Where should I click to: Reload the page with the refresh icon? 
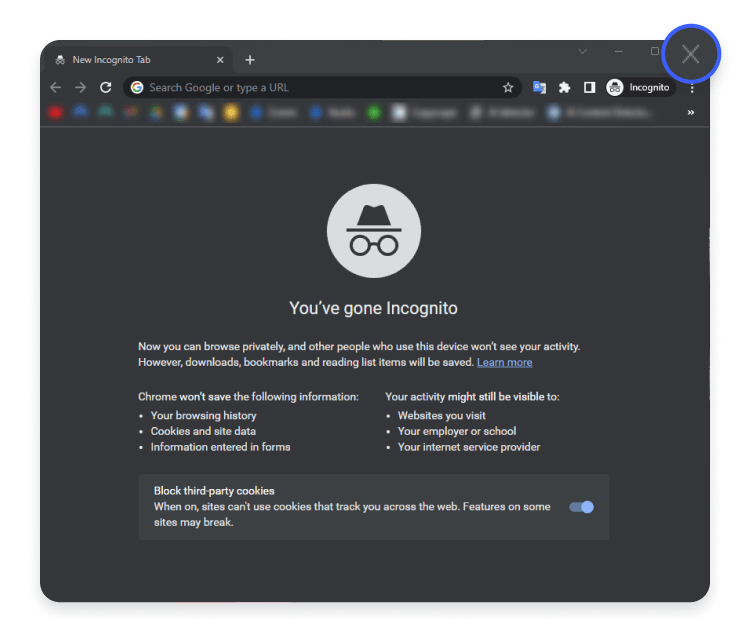pyautogui.click(x=106, y=88)
